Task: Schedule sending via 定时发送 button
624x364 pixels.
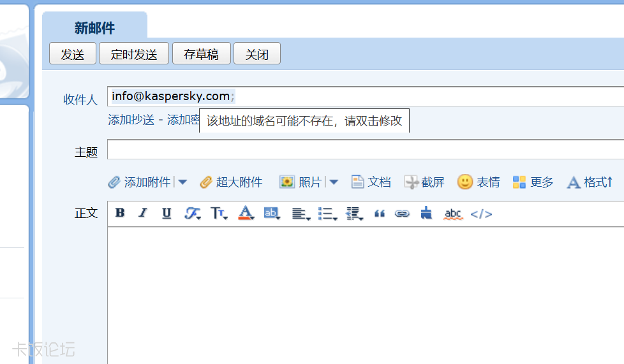Action: click(134, 54)
